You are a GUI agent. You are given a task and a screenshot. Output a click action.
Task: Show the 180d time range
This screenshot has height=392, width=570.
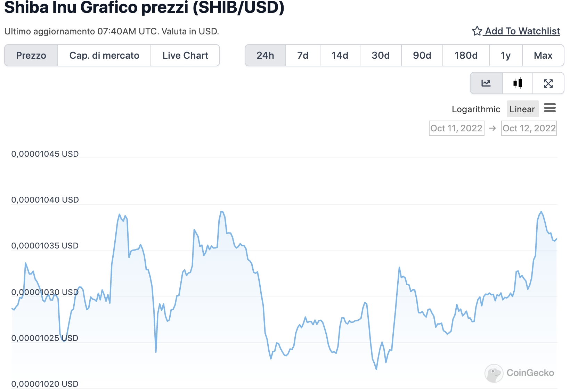[x=466, y=55]
